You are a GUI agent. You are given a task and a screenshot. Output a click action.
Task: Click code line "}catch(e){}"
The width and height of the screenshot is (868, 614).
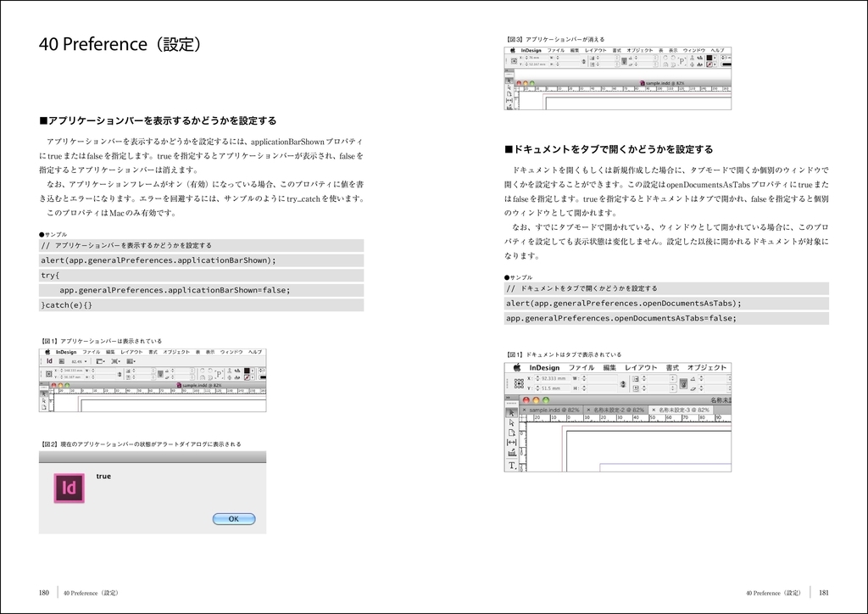[x=201, y=305]
